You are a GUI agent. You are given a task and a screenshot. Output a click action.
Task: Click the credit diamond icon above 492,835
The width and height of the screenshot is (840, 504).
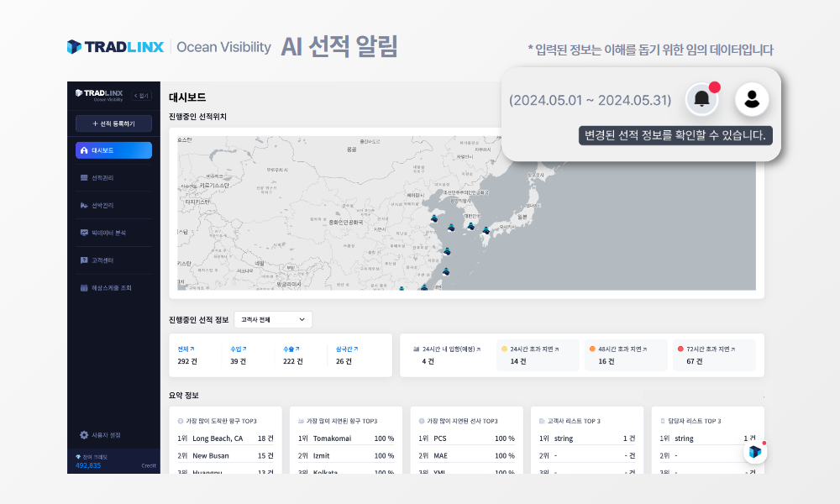[x=78, y=457]
